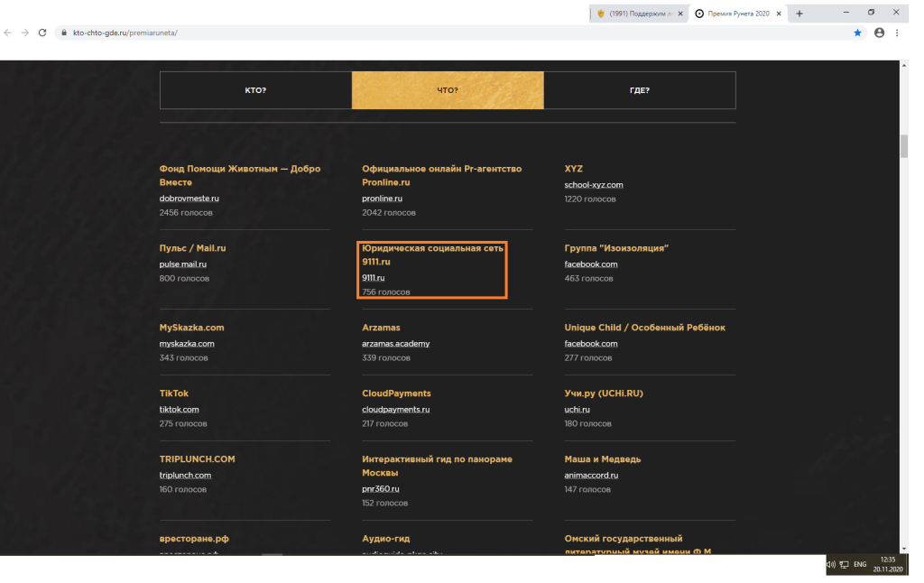Open a new tab with plus icon
The image size is (924, 583).
(x=799, y=13)
